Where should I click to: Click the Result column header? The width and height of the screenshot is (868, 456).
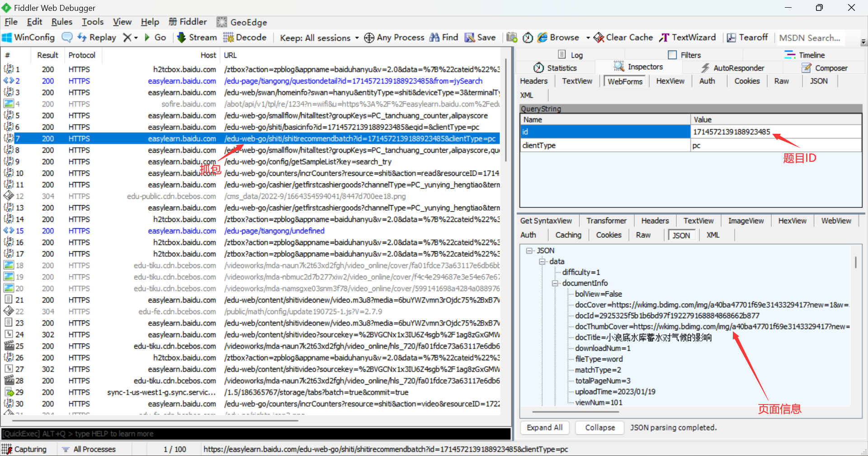point(47,55)
